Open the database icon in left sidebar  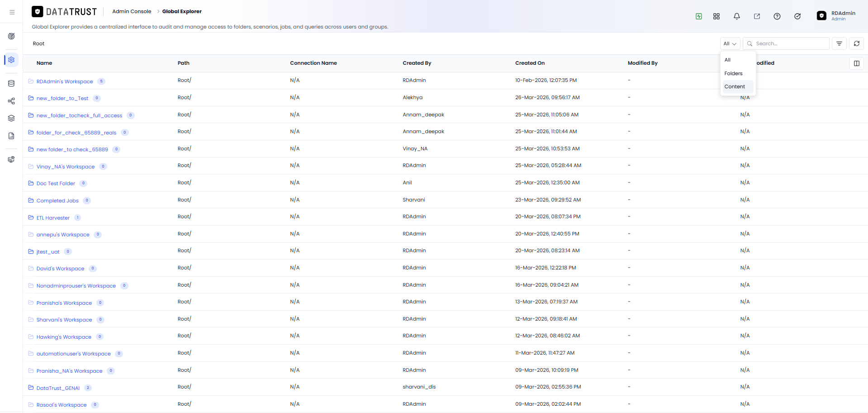tap(11, 83)
